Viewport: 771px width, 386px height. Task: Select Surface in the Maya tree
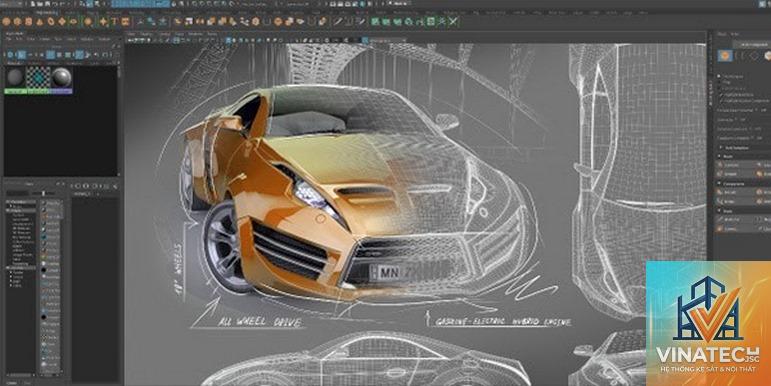(x=19, y=215)
